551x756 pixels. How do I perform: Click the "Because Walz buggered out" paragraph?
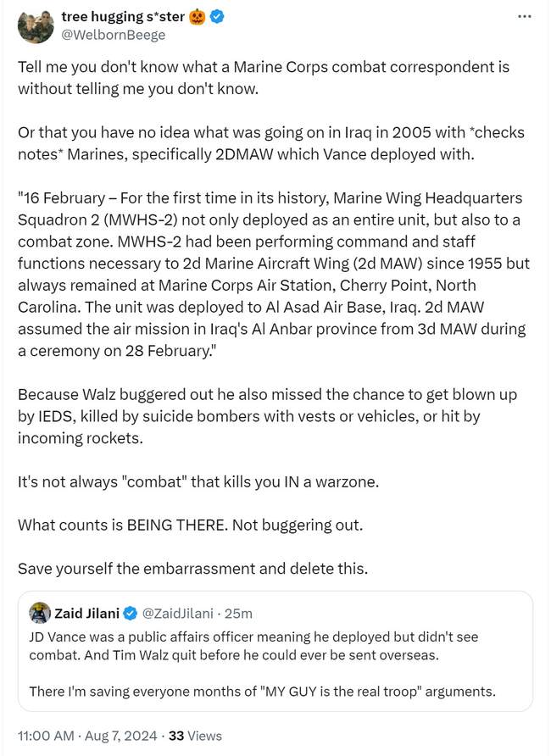click(267, 416)
